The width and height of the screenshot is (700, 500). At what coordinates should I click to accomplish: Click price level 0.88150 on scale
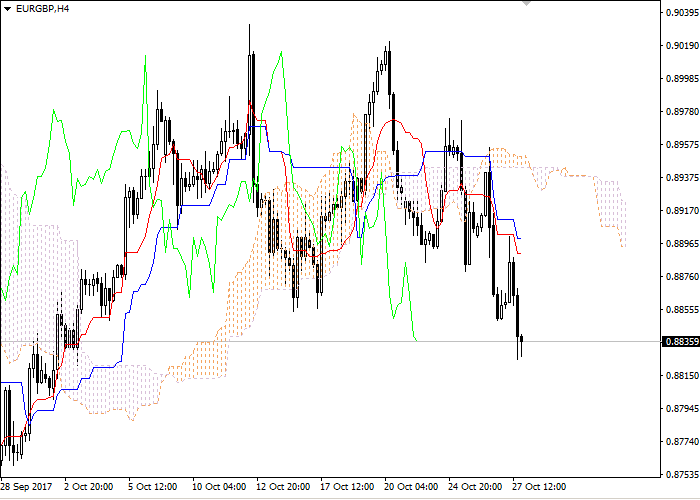click(x=682, y=375)
